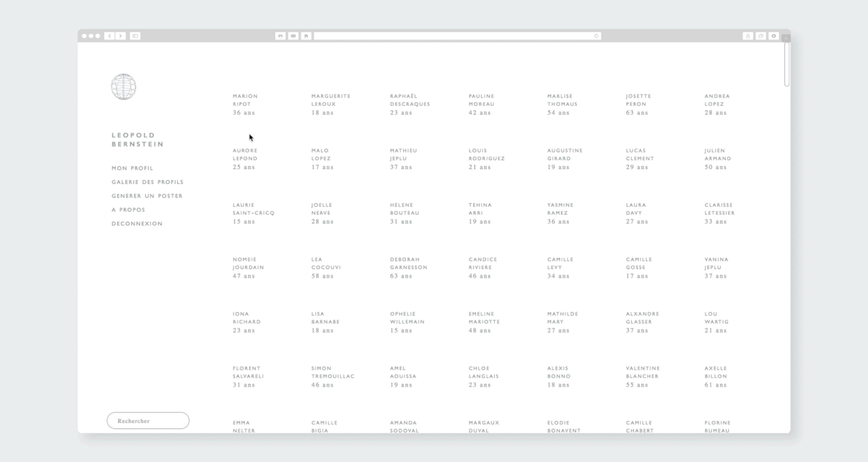Click the home icon in toolbar
This screenshot has width=868, height=462.
pyautogui.click(x=306, y=36)
